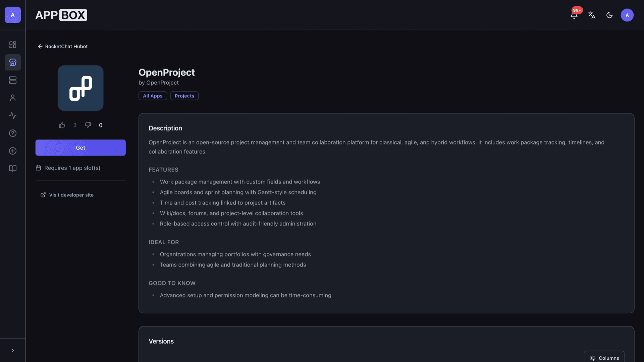Open the user profile icon in sidebar
This screenshot has width=644, height=362.
click(x=13, y=98)
